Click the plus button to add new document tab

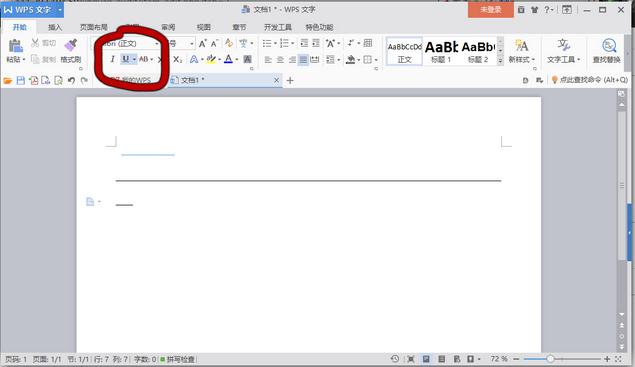290,80
